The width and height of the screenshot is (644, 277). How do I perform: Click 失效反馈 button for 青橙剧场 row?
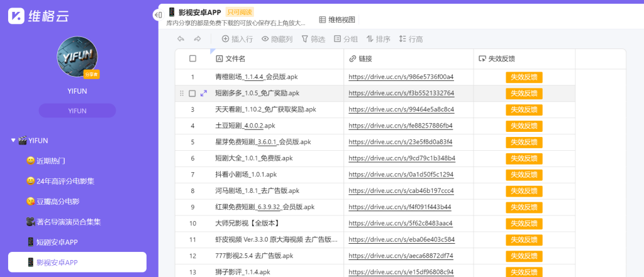[x=524, y=77]
